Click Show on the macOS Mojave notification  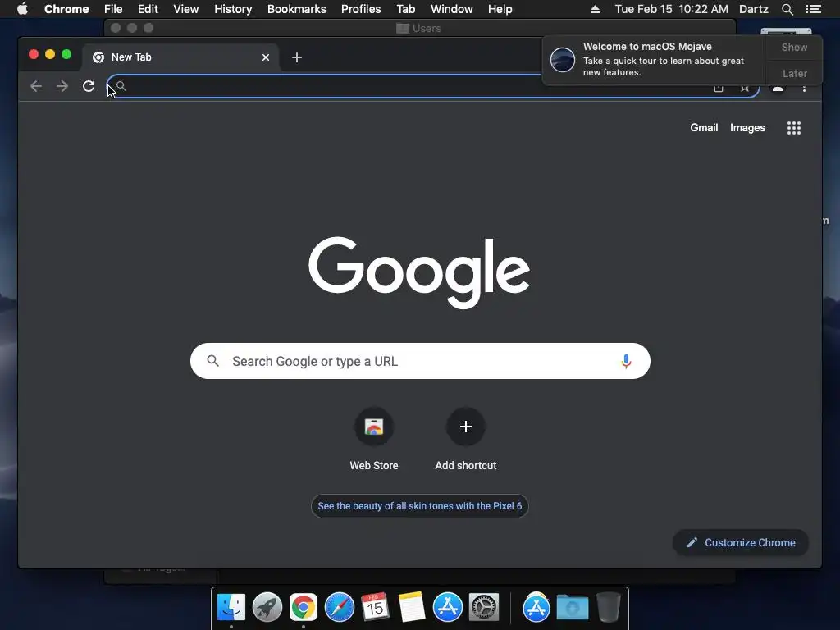click(x=794, y=48)
